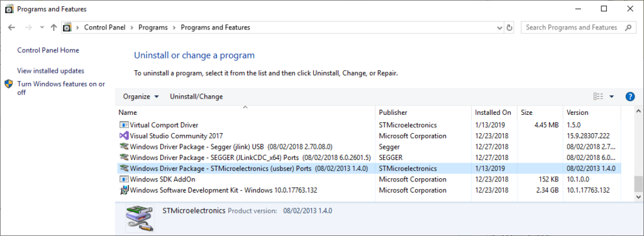Sort by Version column header
This screenshot has height=236, width=644.
tap(592, 112)
